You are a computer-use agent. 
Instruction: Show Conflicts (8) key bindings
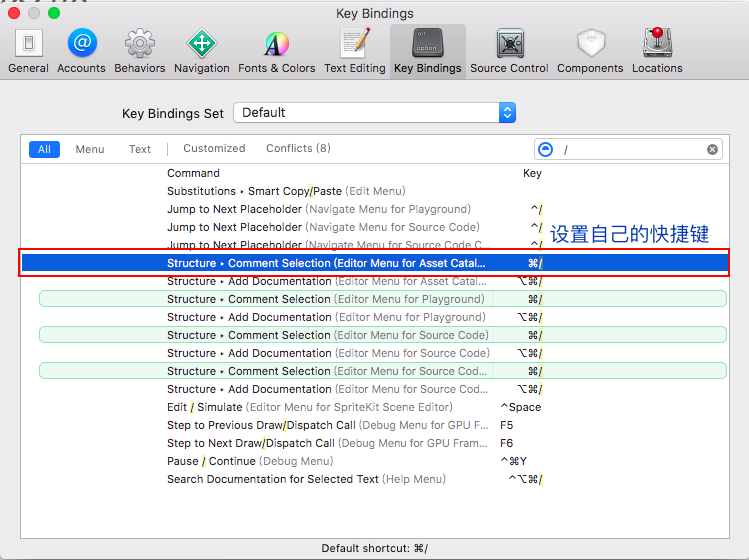click(x=298, y=149)
